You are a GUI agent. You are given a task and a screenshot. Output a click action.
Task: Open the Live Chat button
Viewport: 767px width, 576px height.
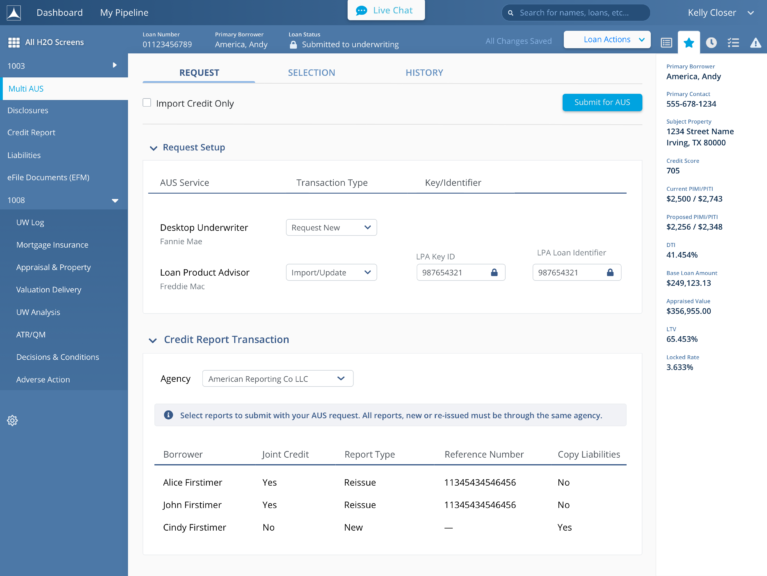click(385, 10)
